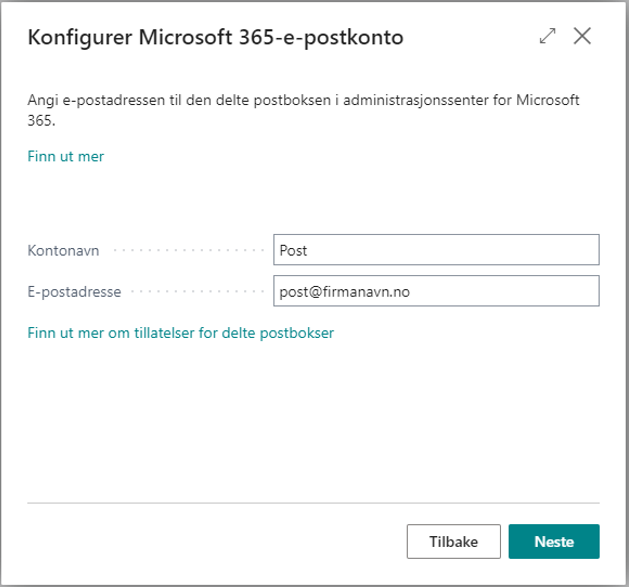Go back with the Tilbake button

[453, 541]
